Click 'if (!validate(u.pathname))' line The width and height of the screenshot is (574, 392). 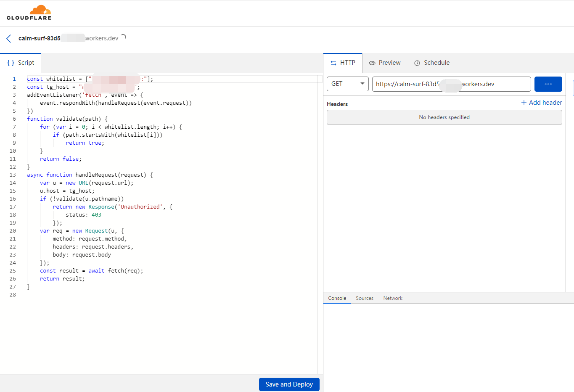pyautogui.click(x=82, y=199)
